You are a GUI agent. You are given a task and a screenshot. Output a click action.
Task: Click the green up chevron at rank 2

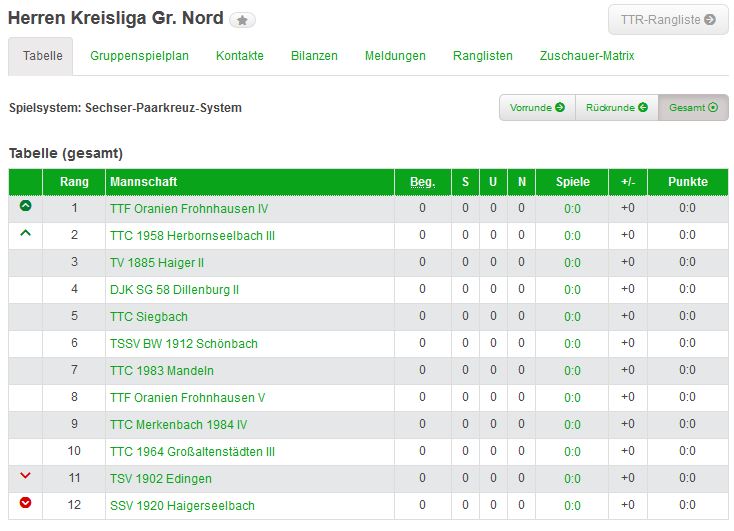(26, 233)
